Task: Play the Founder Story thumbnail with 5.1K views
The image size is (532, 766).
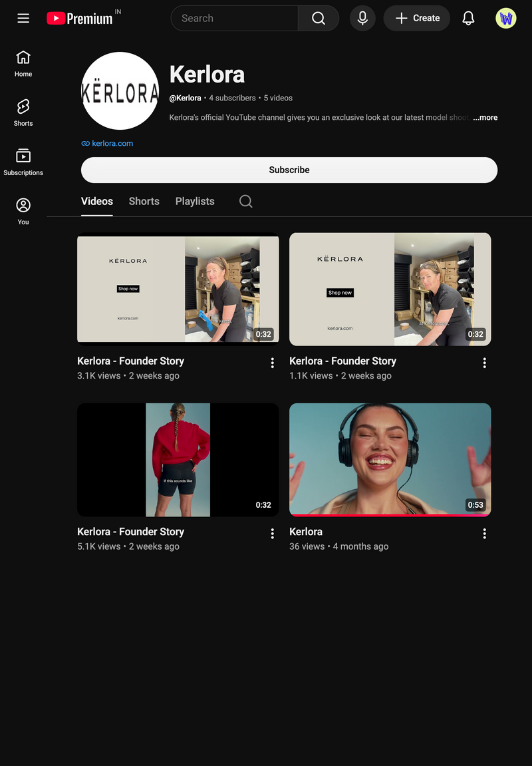Action: [178, 460]
